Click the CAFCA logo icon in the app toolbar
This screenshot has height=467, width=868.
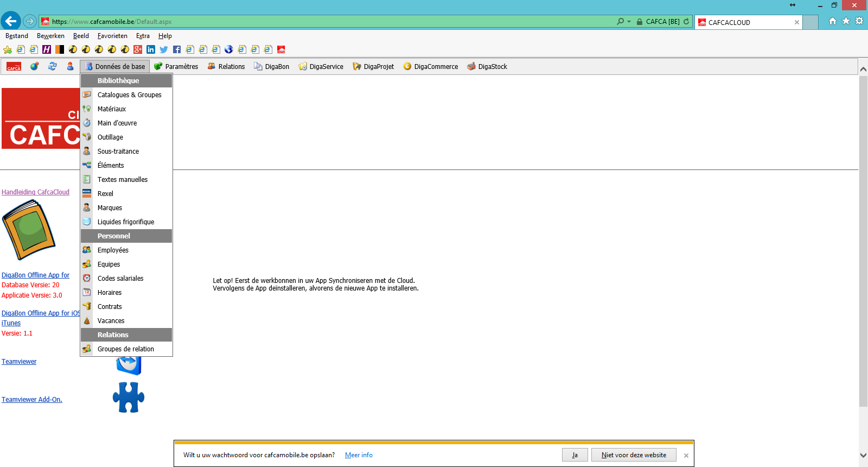pyautogui.click(x=14, y=67)
